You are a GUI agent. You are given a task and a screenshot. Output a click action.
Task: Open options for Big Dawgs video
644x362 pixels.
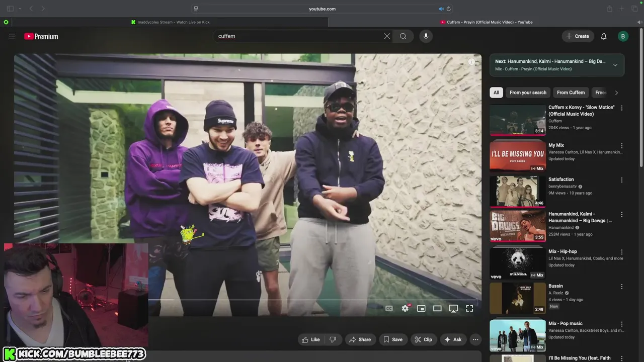622,215
